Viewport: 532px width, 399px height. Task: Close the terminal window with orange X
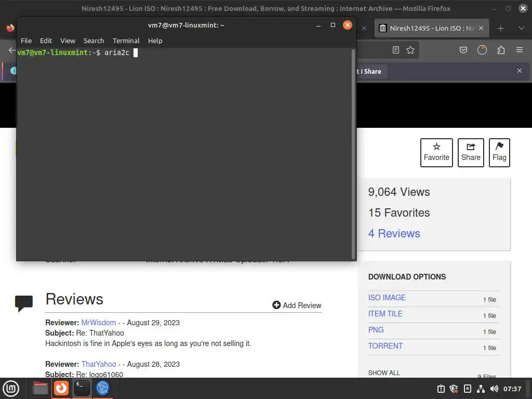348,25
